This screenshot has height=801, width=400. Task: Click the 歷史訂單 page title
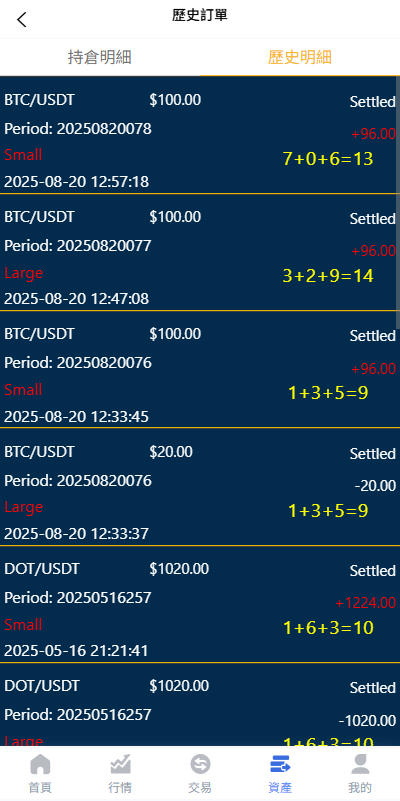tap(200, 15)
